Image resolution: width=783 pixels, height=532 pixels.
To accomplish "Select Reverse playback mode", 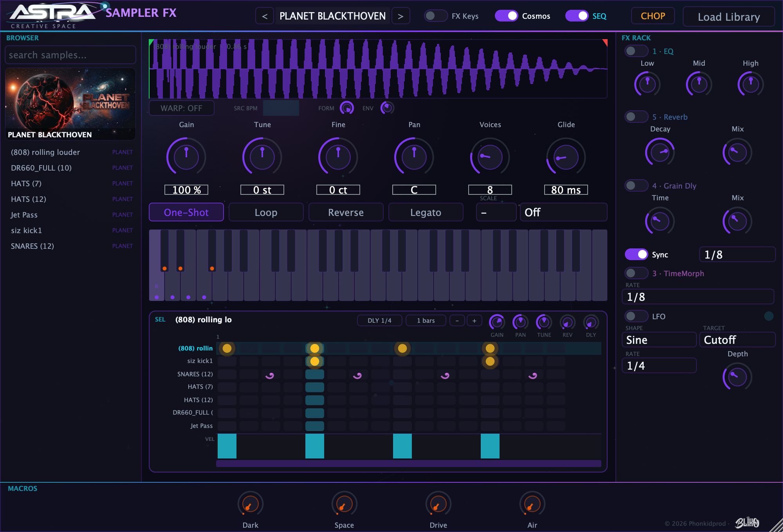I will click(346, 212).
